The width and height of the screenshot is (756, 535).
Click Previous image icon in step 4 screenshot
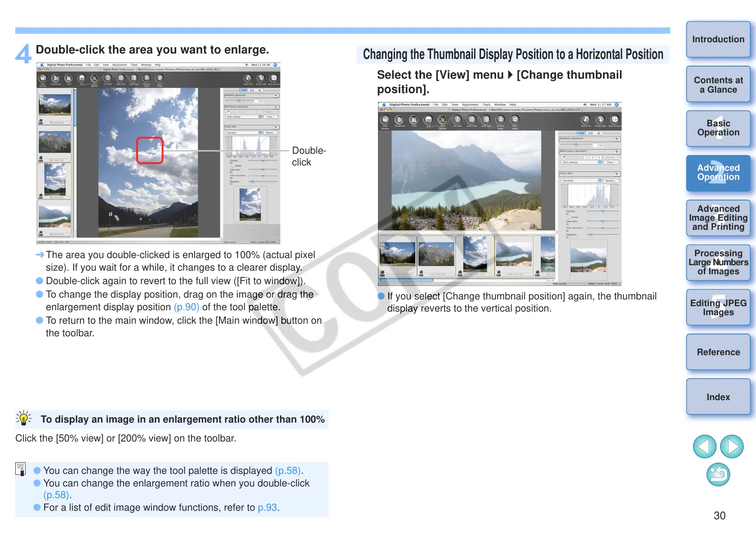click(147, 79)
